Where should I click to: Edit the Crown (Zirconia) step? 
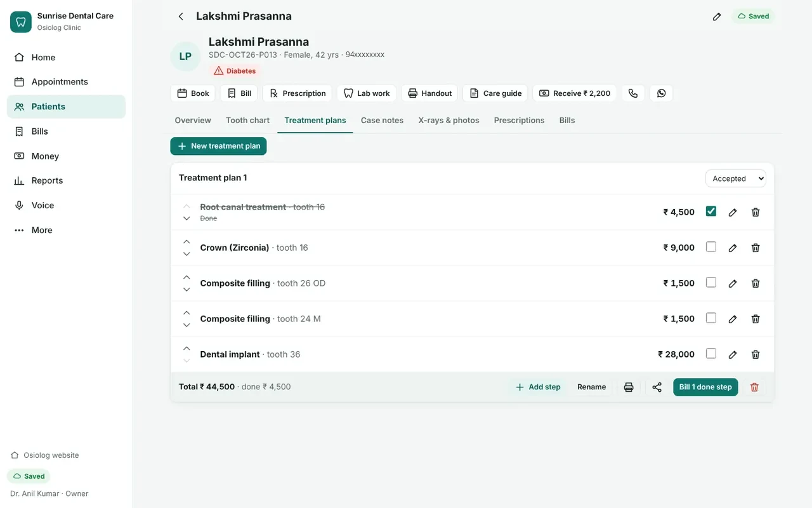[x=733, y=248]
